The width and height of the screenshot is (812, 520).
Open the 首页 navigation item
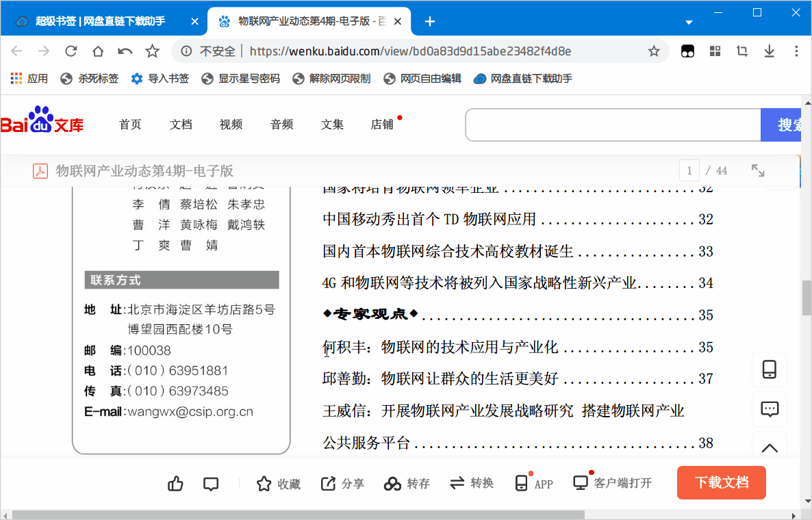coord(130,124)
